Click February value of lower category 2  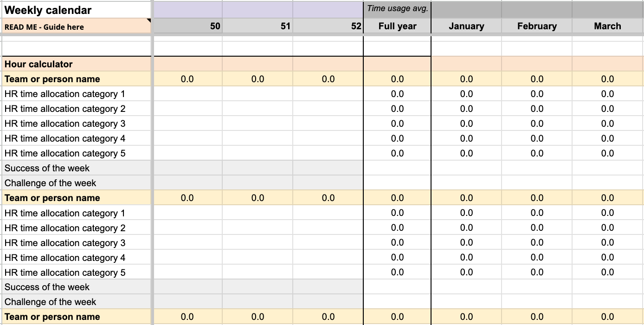[x=537, y=228]
